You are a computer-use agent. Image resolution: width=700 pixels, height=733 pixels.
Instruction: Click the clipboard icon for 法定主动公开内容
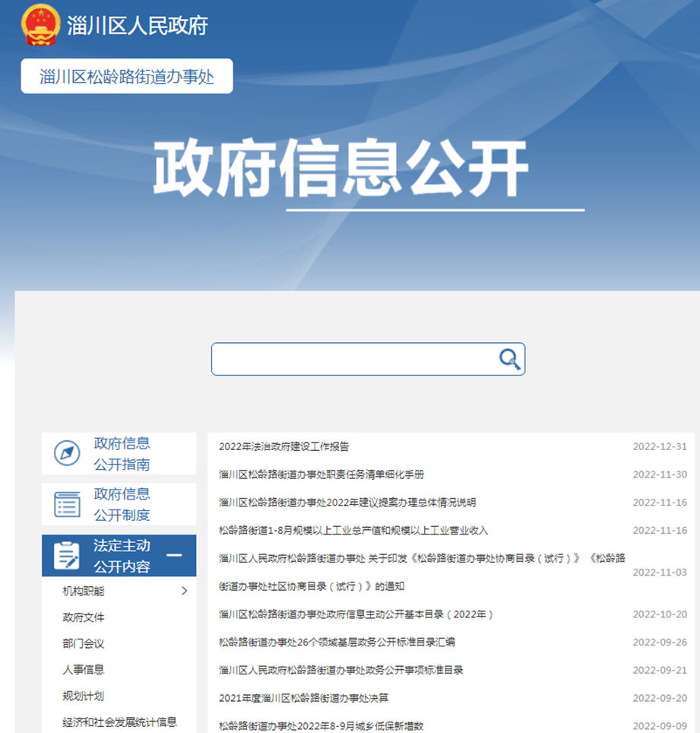tap(67, 556)
